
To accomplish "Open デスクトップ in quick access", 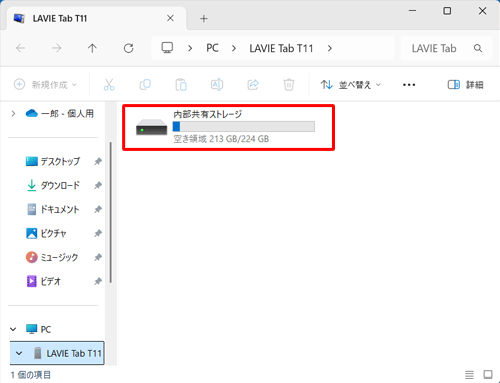I will pyautogui.click(x=53, y=161).
